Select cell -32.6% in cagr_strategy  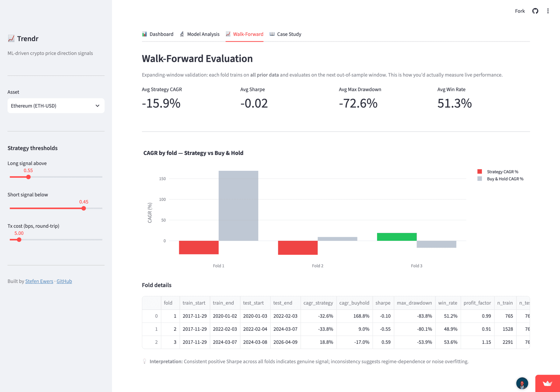[318, 316]
